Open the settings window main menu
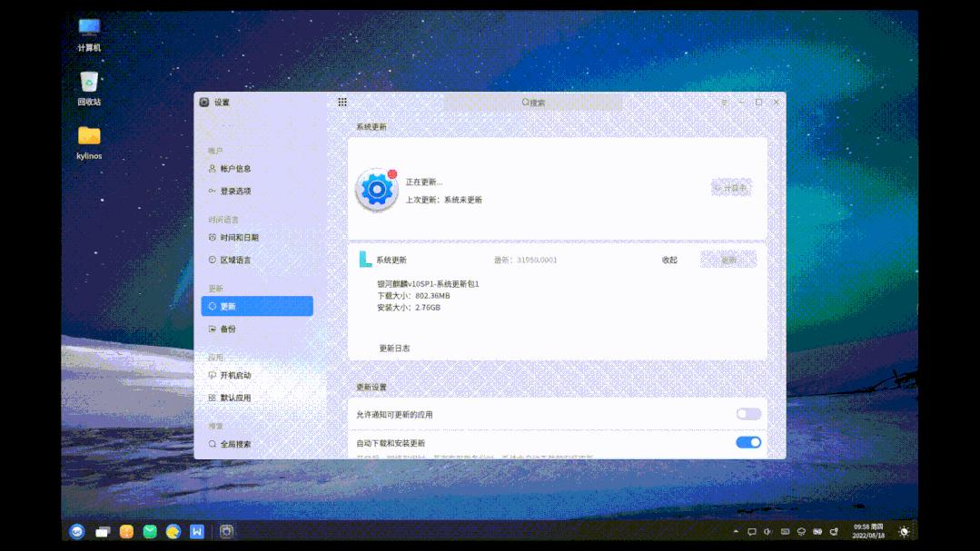The width and height of the screenshot is (980, 551). [723, 101]
